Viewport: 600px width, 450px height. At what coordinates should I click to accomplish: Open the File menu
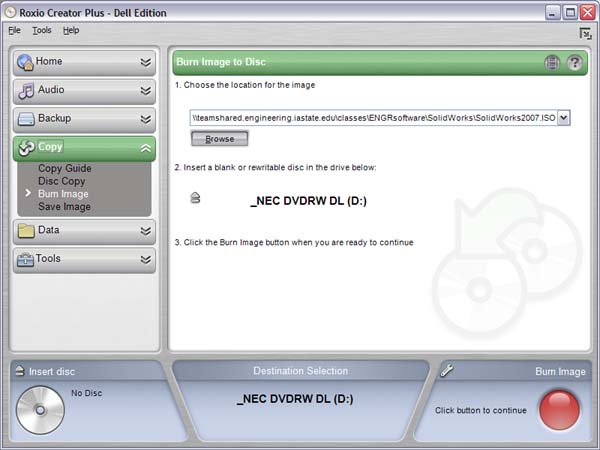click(x=15, y=30)
